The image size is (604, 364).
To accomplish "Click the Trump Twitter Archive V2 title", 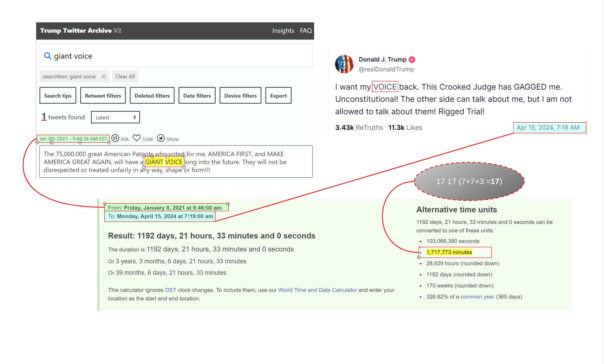I will pyautogui.click(x=81, y=31).
